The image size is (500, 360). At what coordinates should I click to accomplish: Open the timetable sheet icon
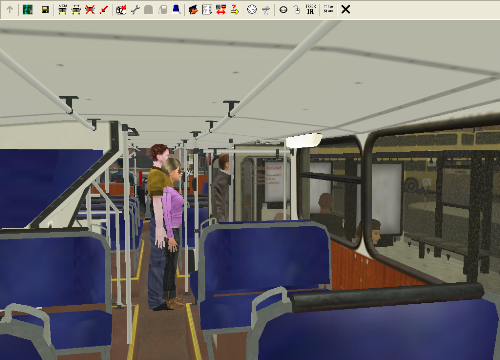tap(207, 10)
